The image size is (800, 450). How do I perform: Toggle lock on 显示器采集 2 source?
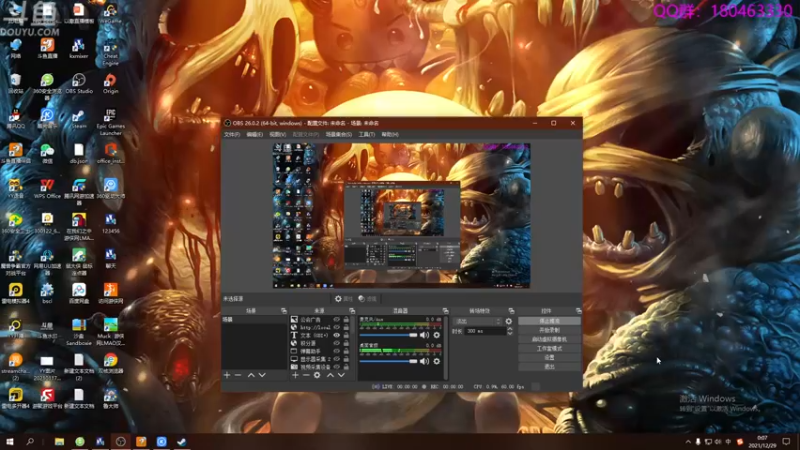click(346, 359)
